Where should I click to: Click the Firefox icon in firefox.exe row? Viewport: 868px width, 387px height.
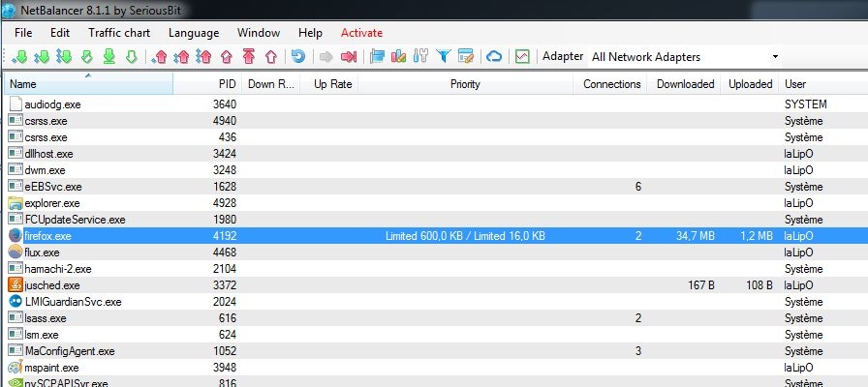15,235
